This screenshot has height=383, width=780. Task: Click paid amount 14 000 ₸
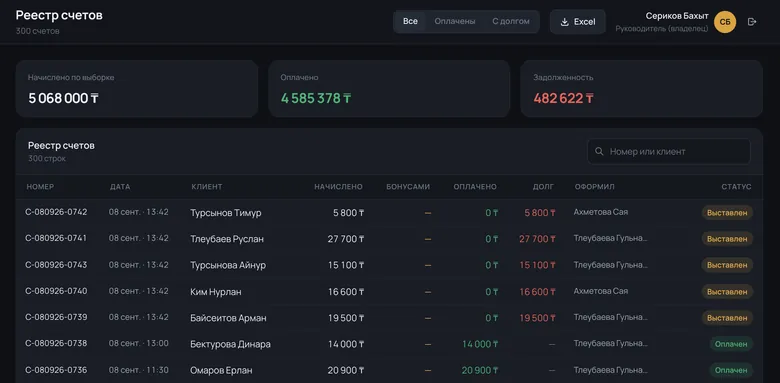point(480,344)
